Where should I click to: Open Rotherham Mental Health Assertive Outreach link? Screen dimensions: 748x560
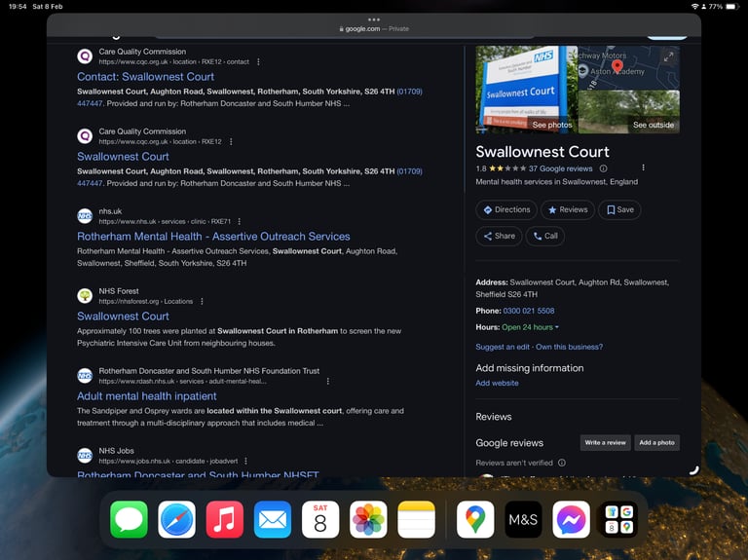[x=213, y=237]
